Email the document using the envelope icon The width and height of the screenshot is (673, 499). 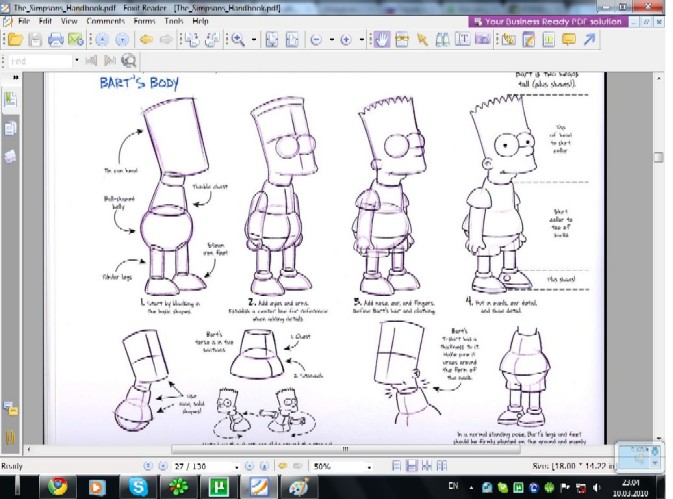tap(76, 40)
